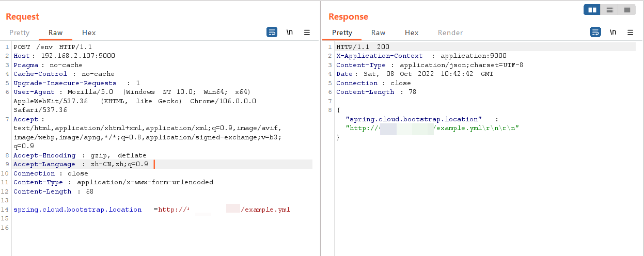The width and height of the screenshot is (644, 256).
Task: Open Response panel hamburger options menu
Action: click(630, 33)
